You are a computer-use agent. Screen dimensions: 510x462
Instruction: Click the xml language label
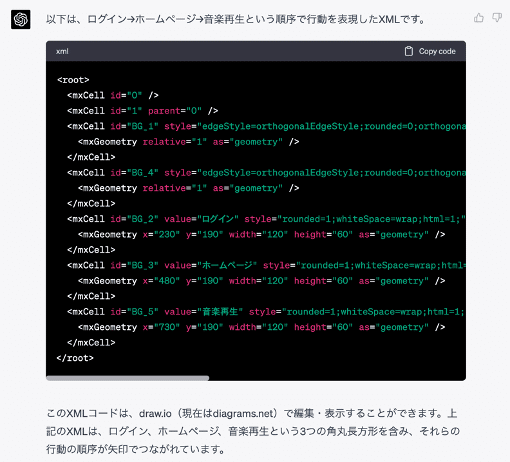tap(62, 51)
